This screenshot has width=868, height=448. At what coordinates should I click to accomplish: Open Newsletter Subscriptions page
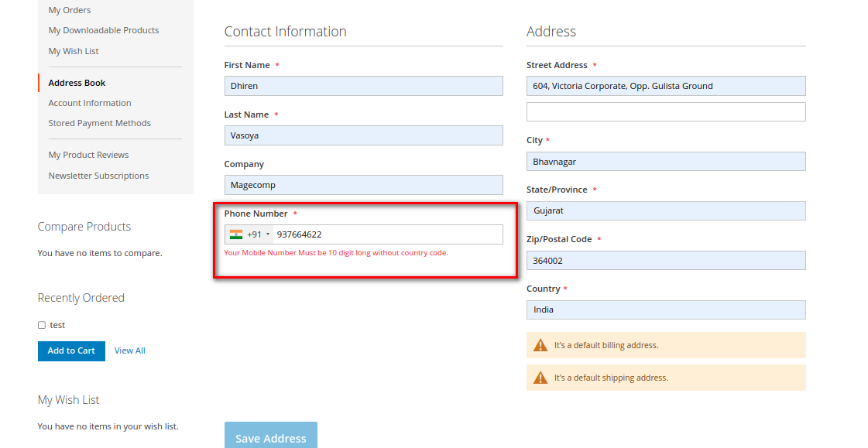pyautogui.click(x=98, y=176)
